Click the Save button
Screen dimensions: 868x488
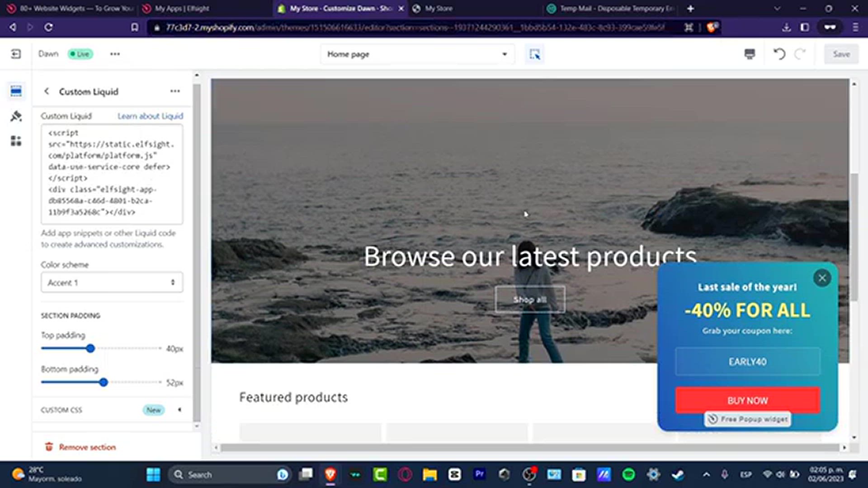[x=841, y=54]
